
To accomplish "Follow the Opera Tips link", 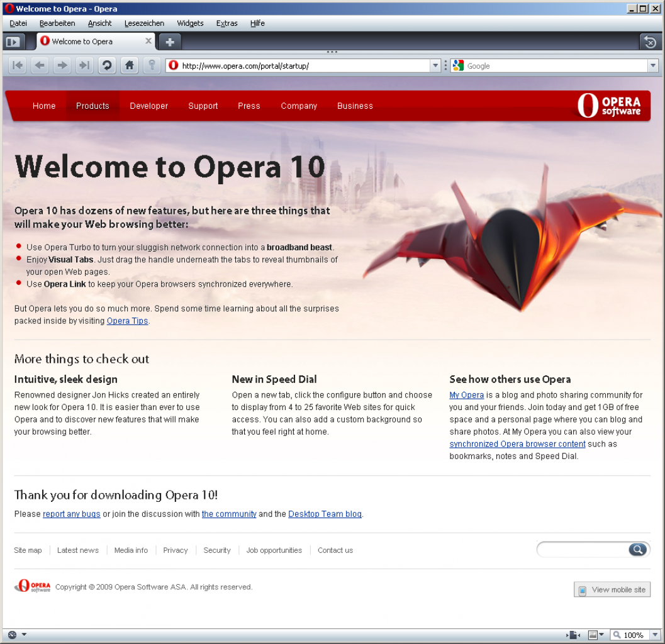I will pyautogui.click(x=127, y=321).
